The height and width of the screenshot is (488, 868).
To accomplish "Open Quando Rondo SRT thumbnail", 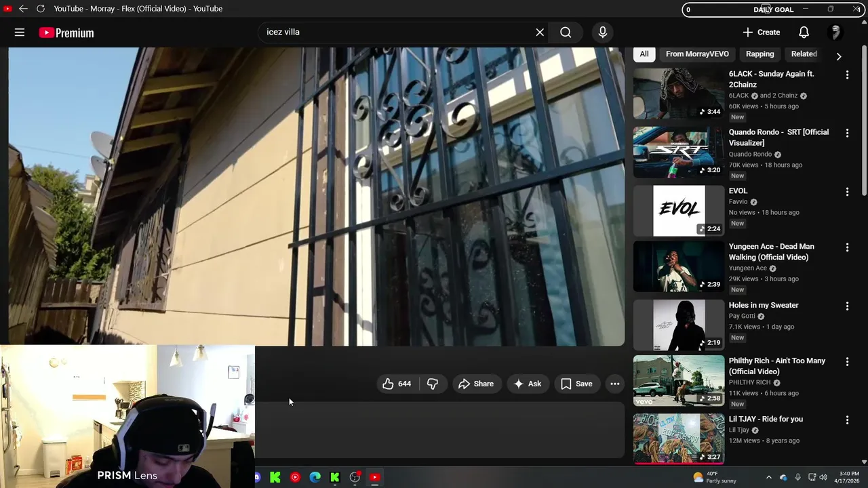I will [679, 152].
